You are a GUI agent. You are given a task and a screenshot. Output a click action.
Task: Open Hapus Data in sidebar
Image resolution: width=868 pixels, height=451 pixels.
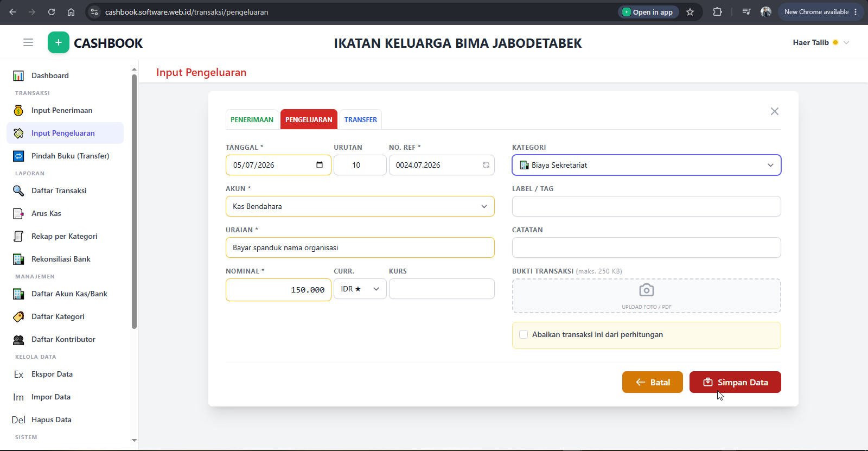tap(65, 420)
